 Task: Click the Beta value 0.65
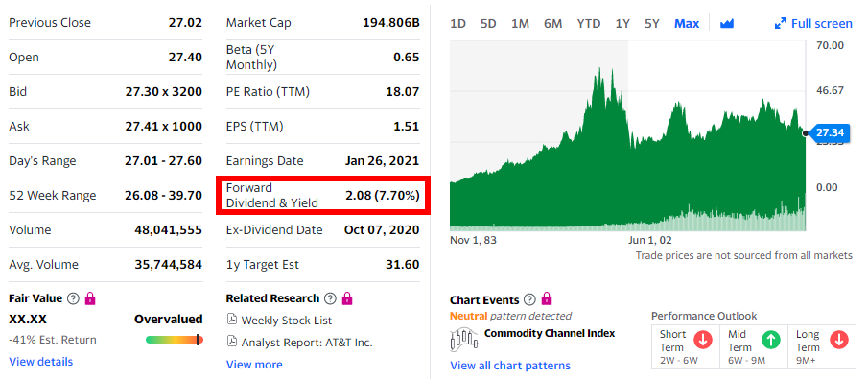pyautogui.click(x=407, y=57)
